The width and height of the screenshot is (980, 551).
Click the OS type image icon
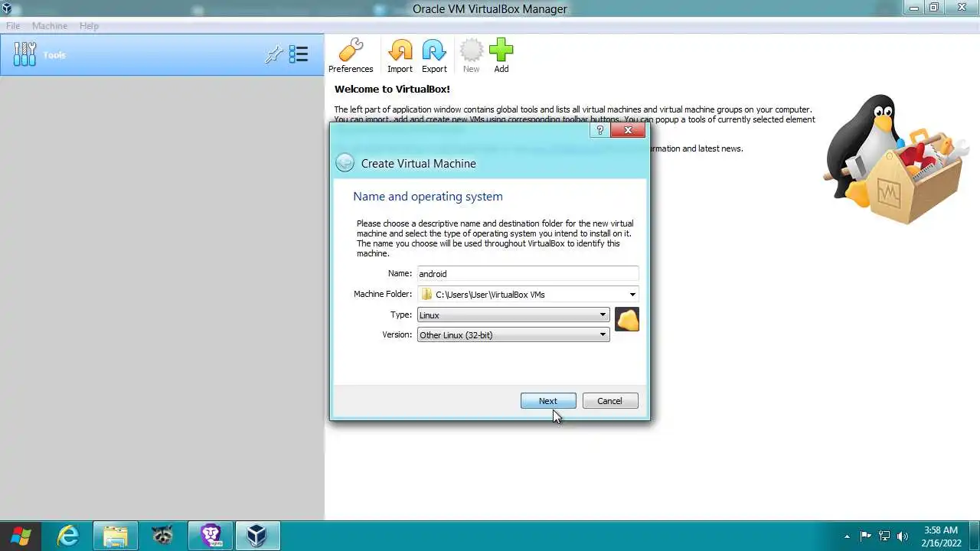click(627, 319)
